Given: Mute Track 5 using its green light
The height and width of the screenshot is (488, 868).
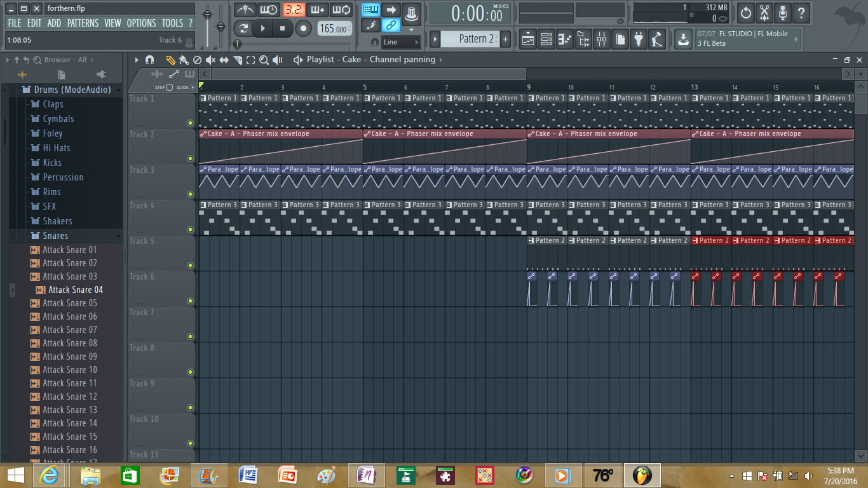Looking at the screenshot, I should 190,266.
